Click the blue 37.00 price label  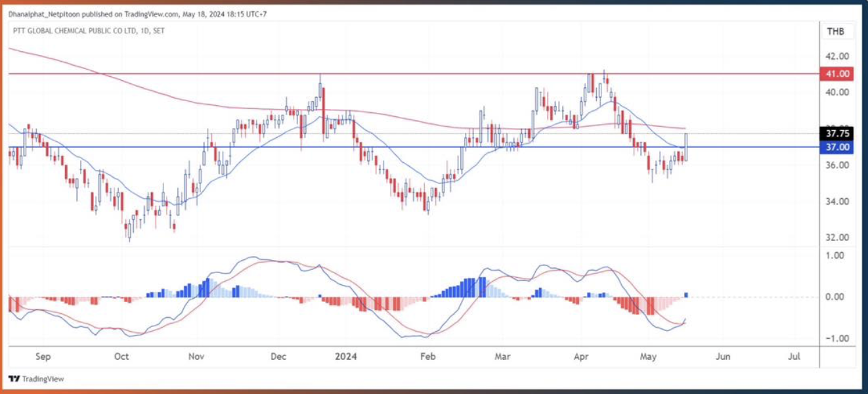tap(836, 147)
